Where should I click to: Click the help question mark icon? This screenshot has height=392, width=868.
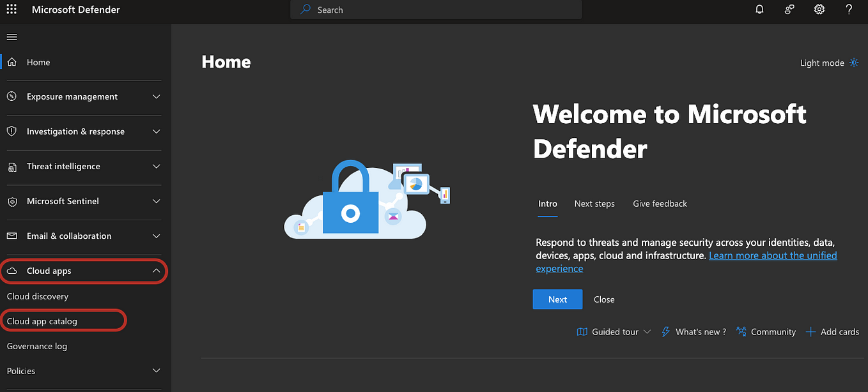coord(849,10)
